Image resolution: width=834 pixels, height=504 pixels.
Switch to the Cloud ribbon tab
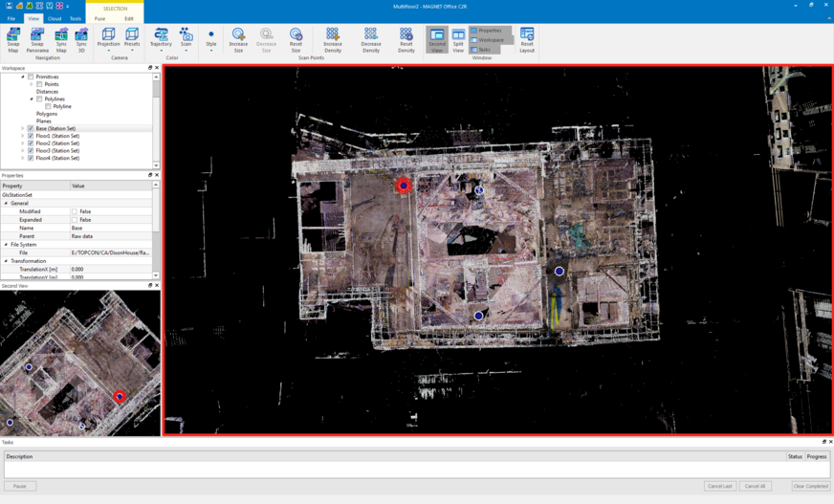[x=55, y=18]
